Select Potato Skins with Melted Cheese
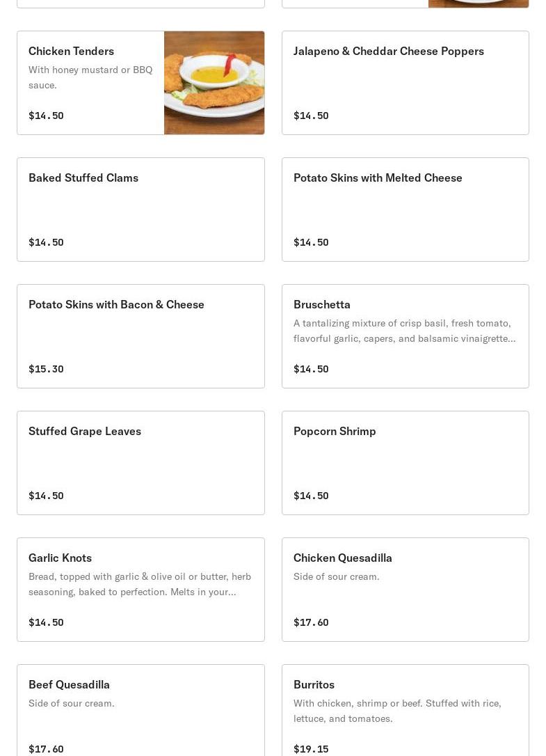Image resolution: width=546 pixels, height=756 pixels. click(x=378, y=178)
